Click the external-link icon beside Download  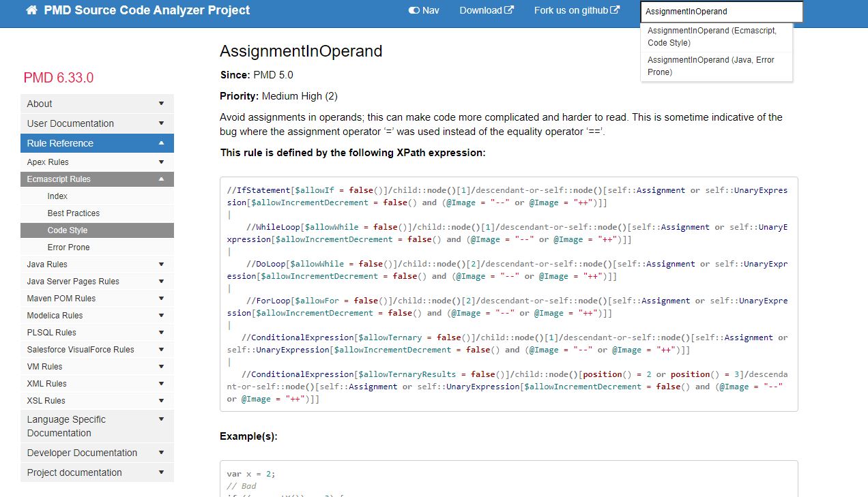coord(508,10)
